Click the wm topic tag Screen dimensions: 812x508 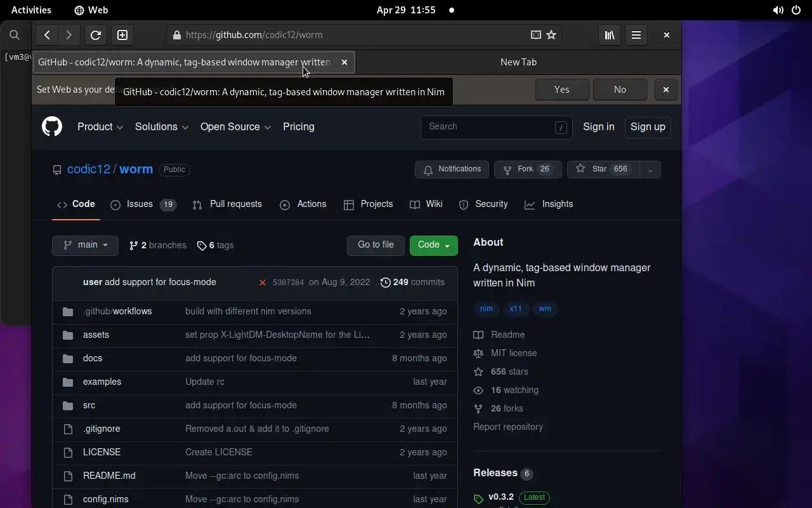[x=545, y=309]
